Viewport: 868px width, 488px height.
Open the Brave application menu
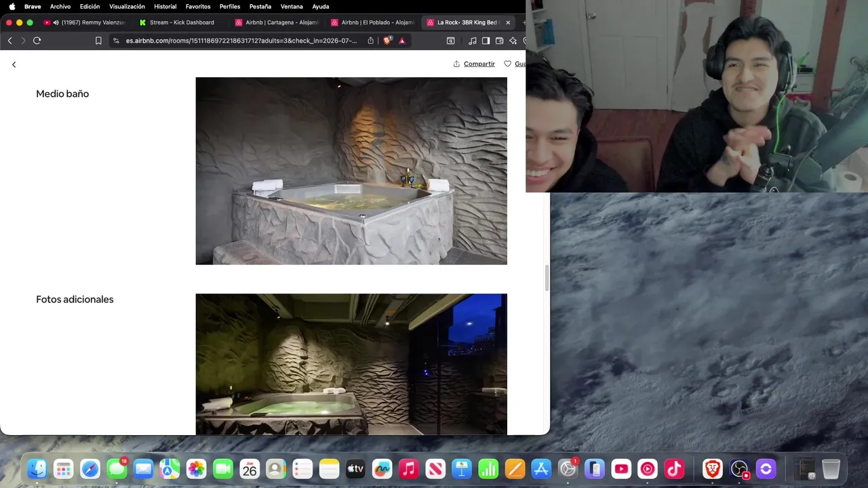(33, 6)
